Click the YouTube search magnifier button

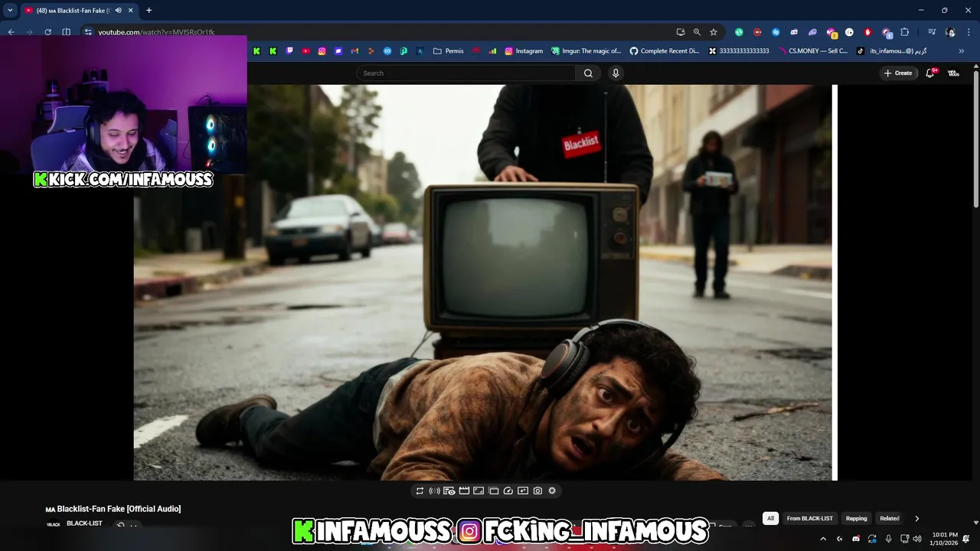pos(588,73)
